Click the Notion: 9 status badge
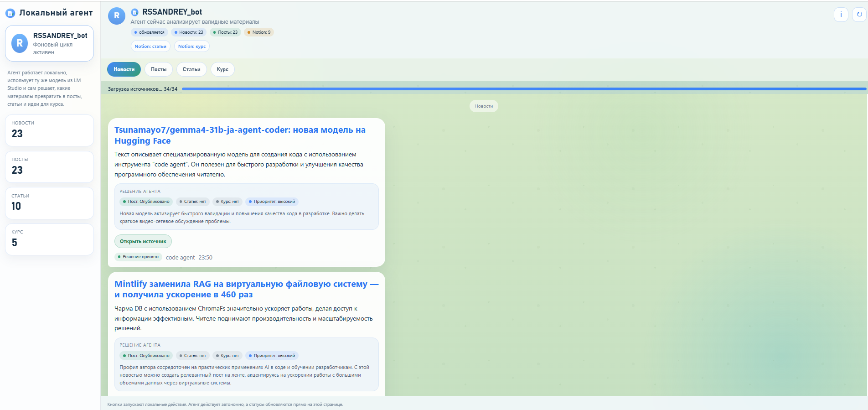Image resolution: width=868 pixels, height=410 pixels. (259, 32)
